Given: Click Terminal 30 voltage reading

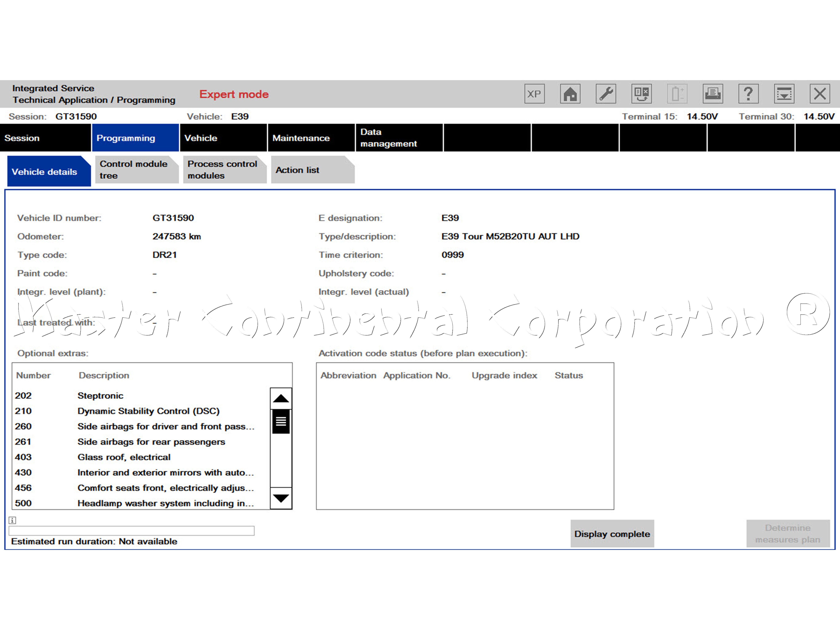Looking at the screenshot, I should [x=819, y=117].
